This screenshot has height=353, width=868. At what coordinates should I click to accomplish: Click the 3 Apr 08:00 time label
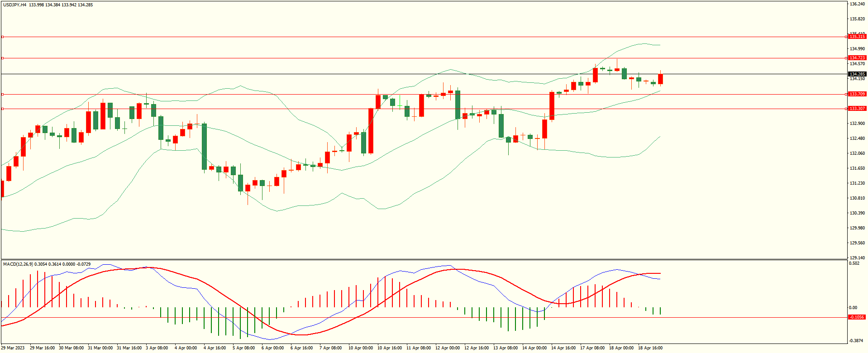pos(157,348)
